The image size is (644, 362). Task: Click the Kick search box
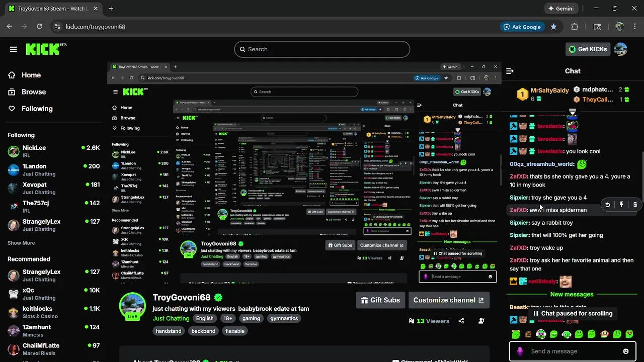pos(322,49)
